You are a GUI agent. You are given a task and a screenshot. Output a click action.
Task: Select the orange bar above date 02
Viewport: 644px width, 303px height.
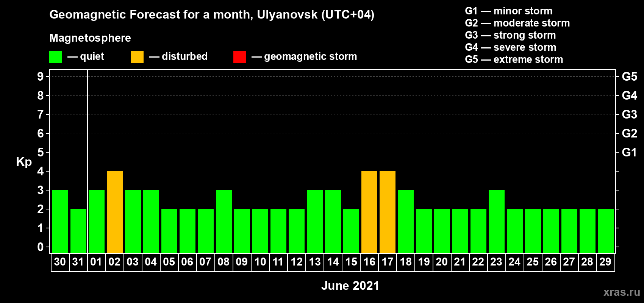tap(115, 212)
